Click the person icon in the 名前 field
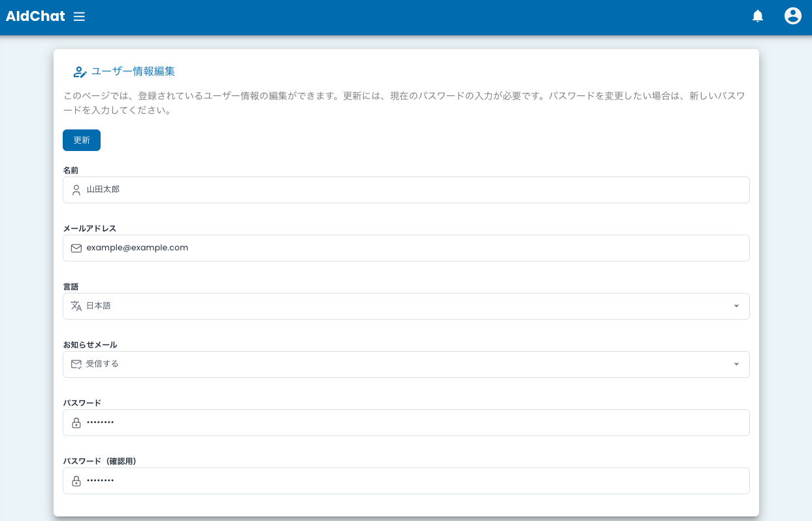 [x=76, y=190]
